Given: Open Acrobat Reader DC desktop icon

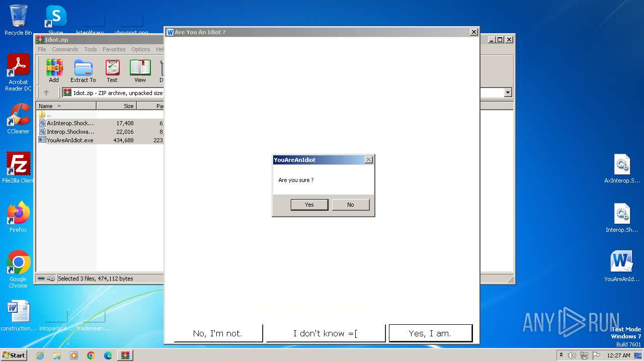Looking at the screenshot, I should point(18,73).
